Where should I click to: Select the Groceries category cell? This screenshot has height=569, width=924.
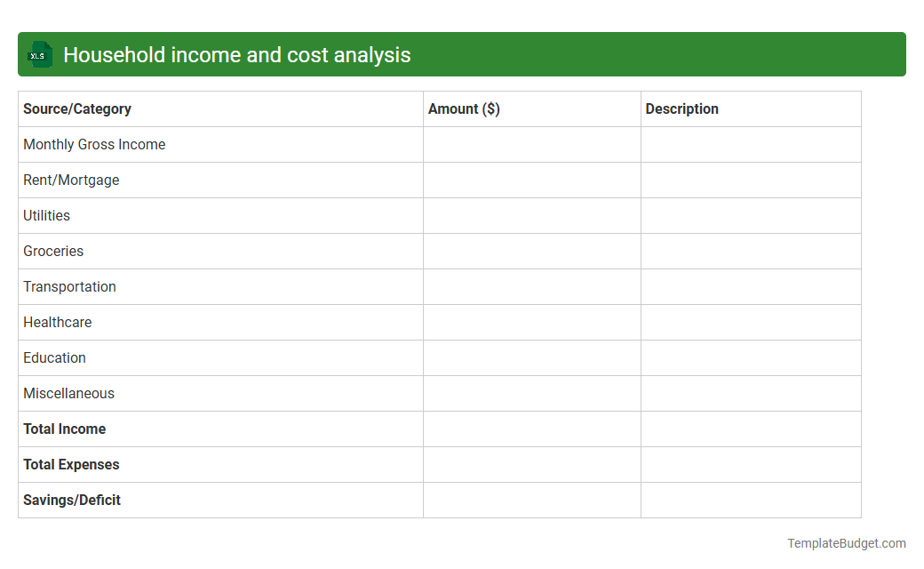click(53, 251)
